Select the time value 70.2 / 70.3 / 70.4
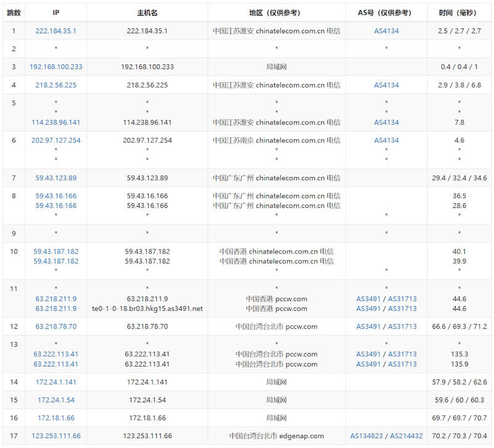Viewport: 494px width, 448px height. pyautogui.click(x=459, y=436)
